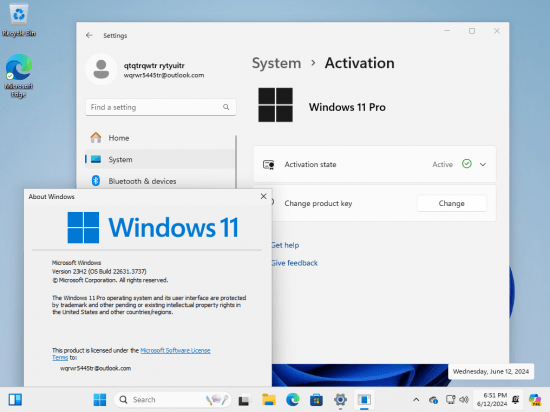Launch Microsoft Edge from the taskbar
The image size is (550, 412).
pos(293,400)
